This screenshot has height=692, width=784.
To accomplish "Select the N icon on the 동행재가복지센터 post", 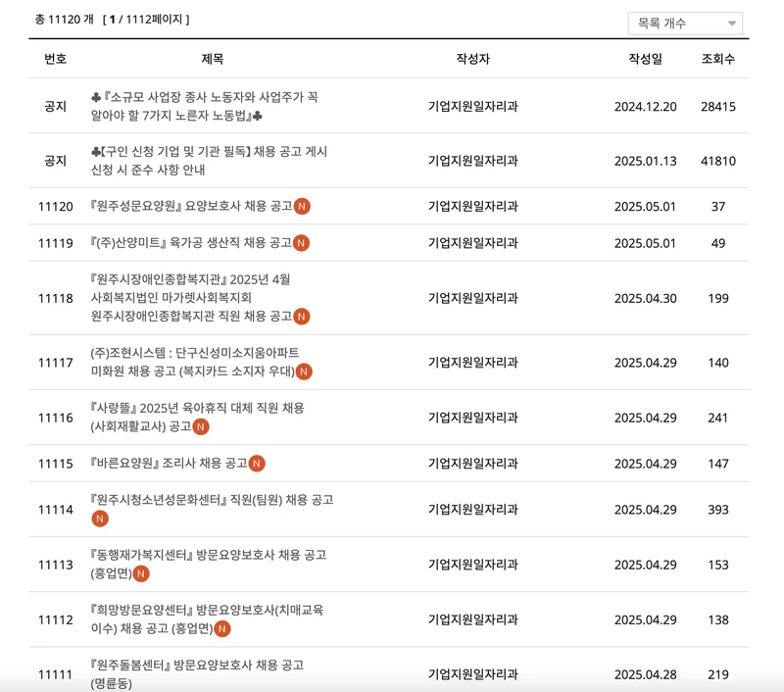I will tap(142, 573).
